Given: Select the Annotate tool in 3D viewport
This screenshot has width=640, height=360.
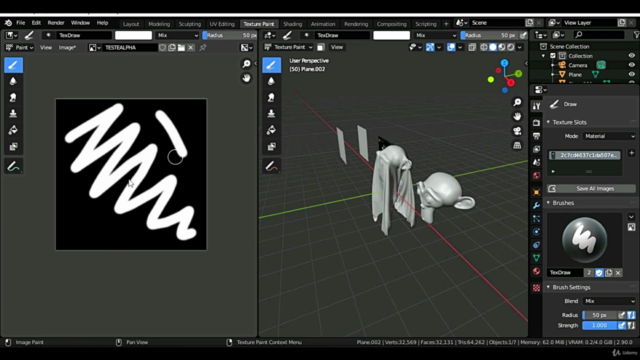Looking at the screenshot, I should (x=271, y=166).
